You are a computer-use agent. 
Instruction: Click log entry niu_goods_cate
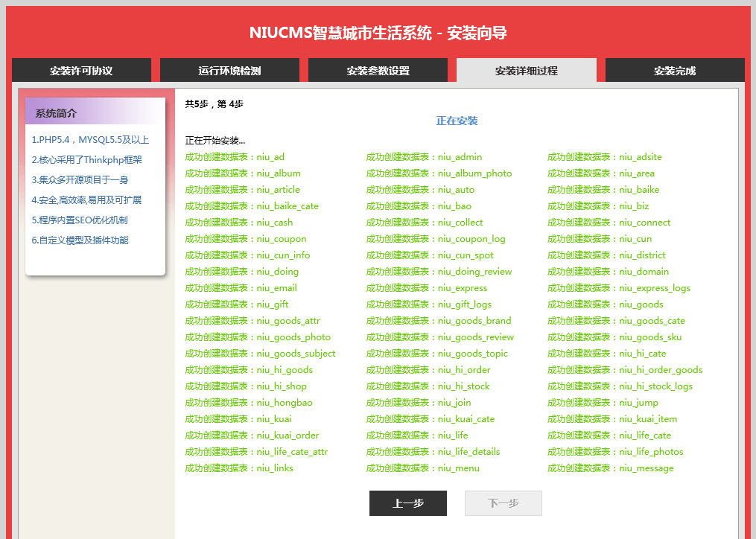click(616, 321)
